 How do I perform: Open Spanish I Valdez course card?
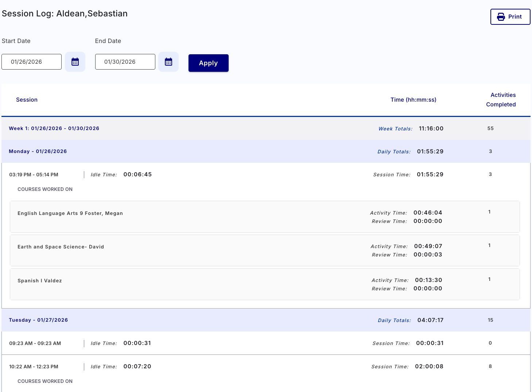click(x=265, y=284)
